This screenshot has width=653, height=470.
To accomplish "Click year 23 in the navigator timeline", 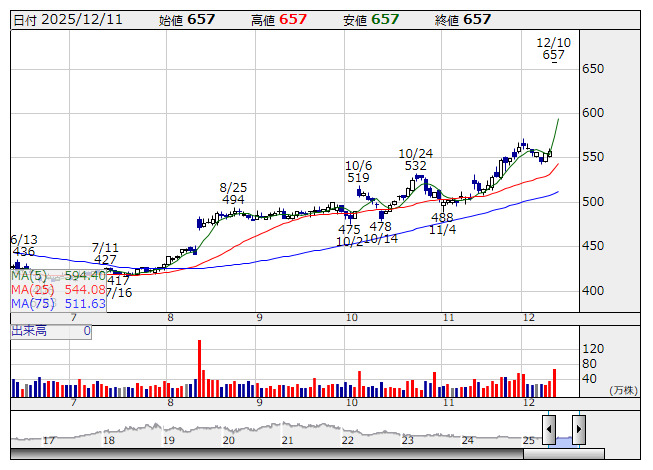I will (x=407, y=440).
